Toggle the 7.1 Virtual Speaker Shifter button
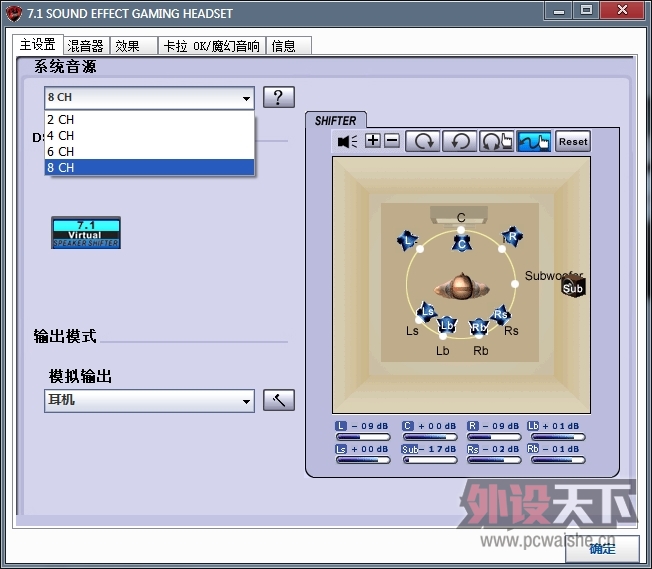This screenshot has width=652, height=569. (86, 232)
